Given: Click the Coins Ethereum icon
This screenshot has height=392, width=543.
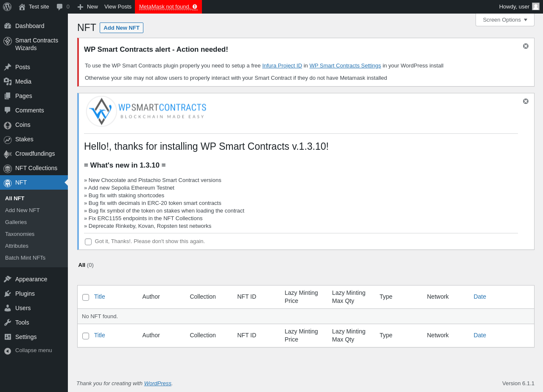Looking at the screenshot, I should (8, 125).
